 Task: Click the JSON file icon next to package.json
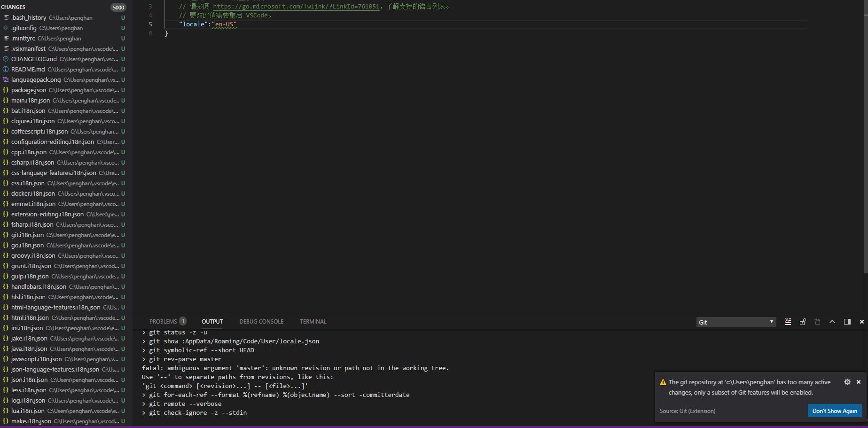click(x=5, y=90)
